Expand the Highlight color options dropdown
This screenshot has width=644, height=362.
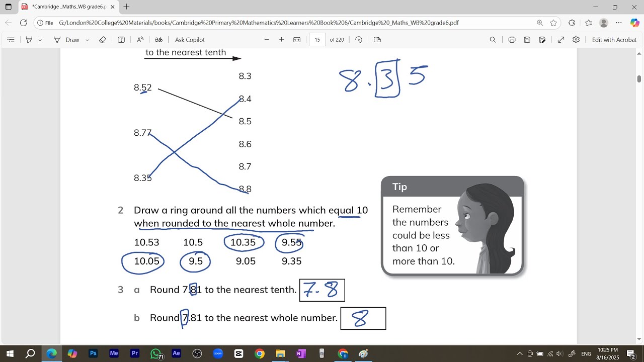tap(40, 40)
